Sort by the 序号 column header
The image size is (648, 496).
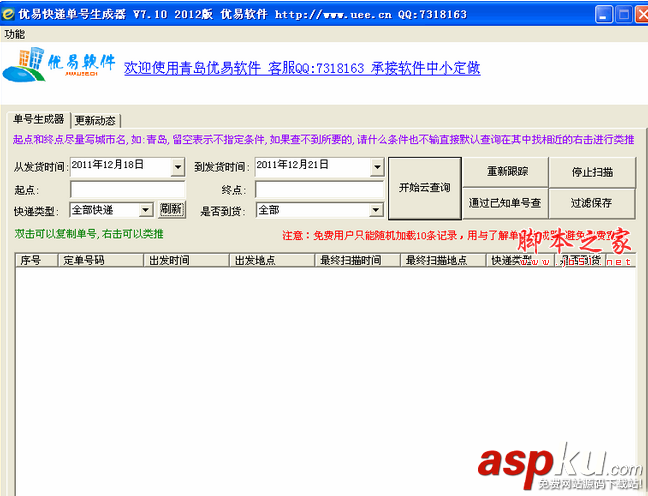point(36,260)
